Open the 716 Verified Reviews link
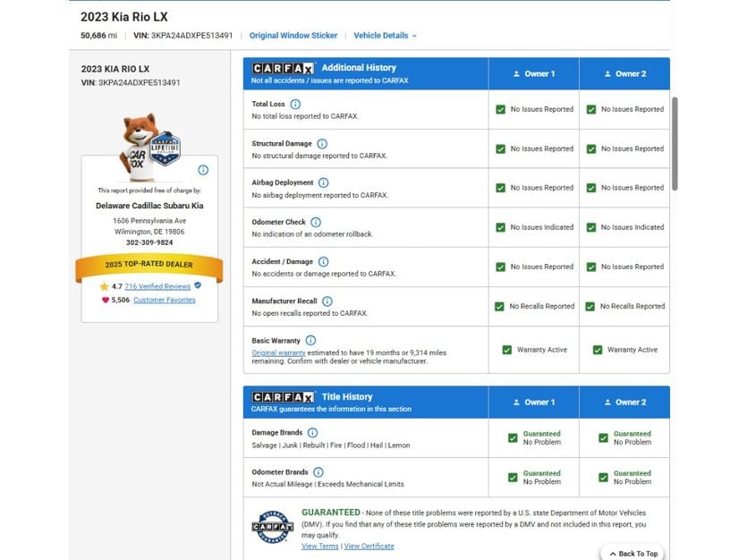 pos(157,286)
